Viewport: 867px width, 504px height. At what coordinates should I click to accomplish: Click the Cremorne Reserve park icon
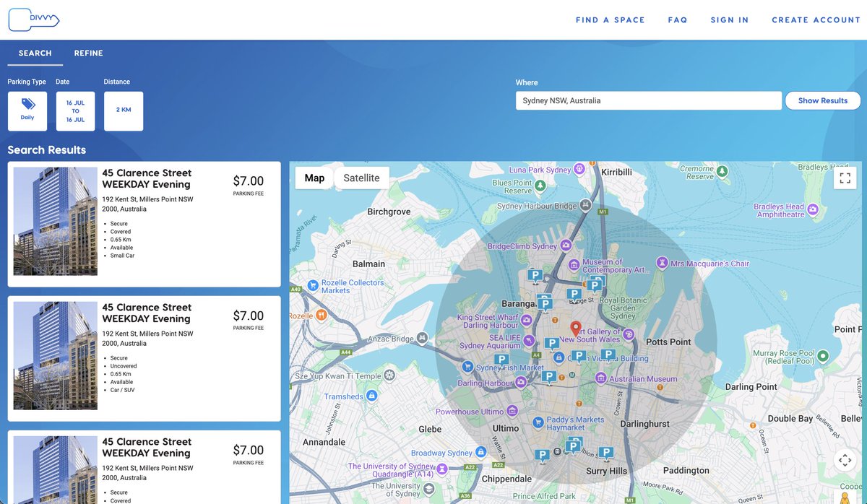(721, 172)
